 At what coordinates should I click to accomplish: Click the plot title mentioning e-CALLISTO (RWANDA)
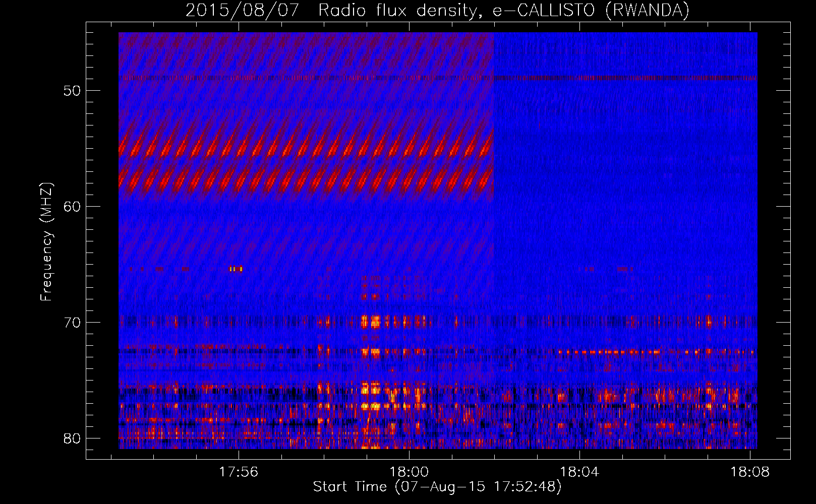tap(437, 11)
